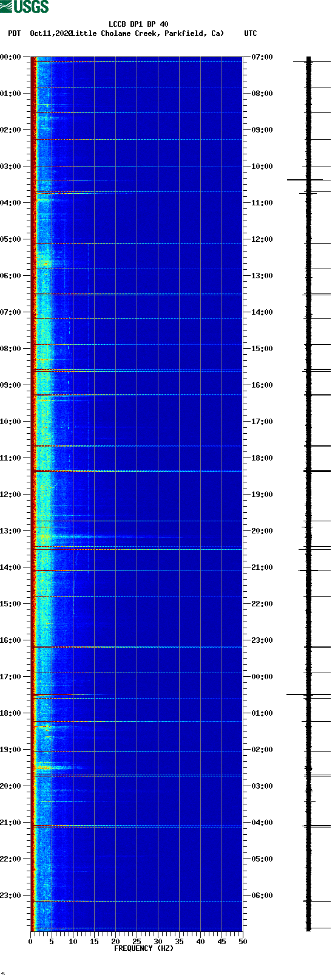
Task: Click the 11:00 label on PDT axis
Action: 11,458
